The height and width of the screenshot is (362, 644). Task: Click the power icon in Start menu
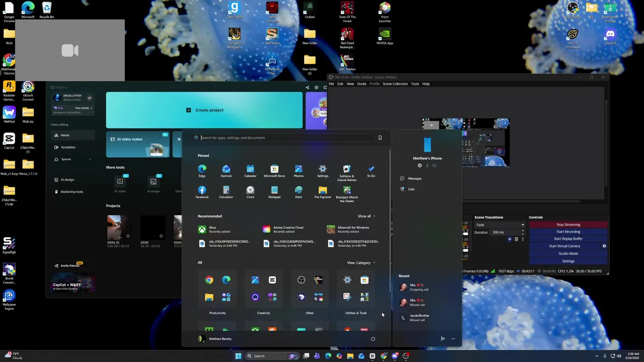[x=373, y=338]
